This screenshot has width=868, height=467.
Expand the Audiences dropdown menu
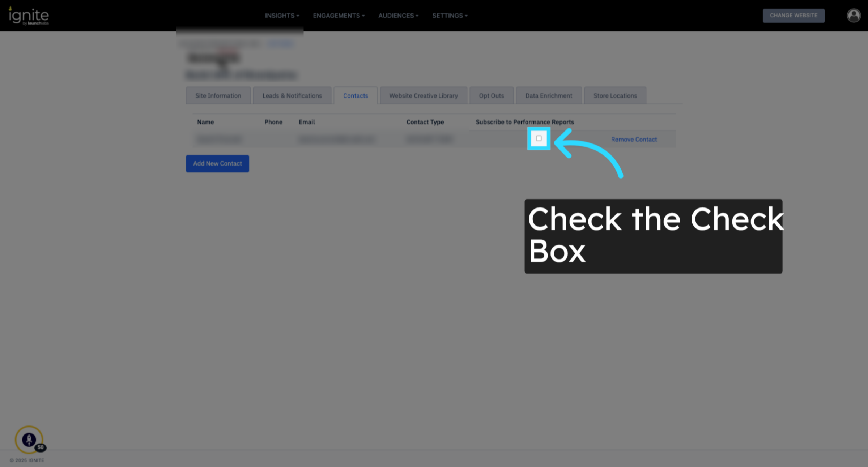pyautogui.click(x=398, y=16)
